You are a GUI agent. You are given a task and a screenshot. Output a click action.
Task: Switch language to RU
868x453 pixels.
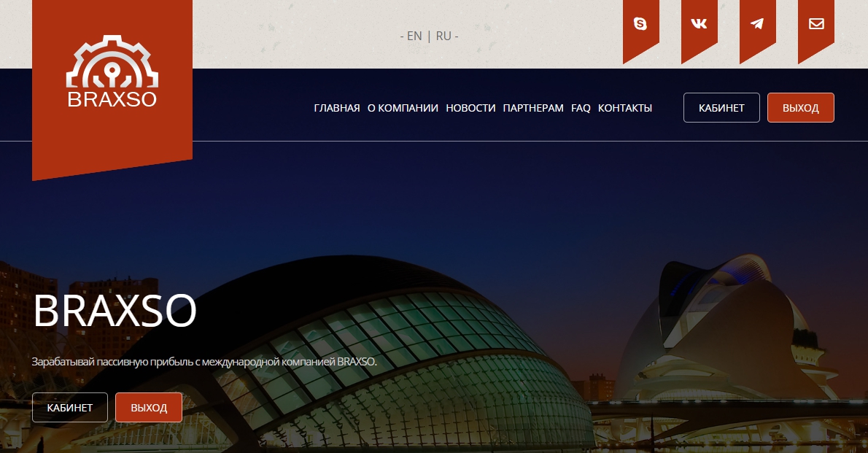443,36
